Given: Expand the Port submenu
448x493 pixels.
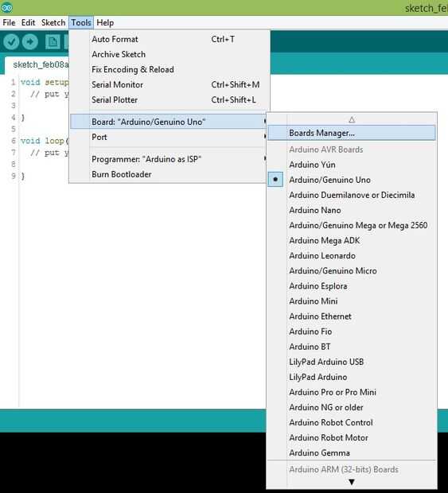Looking at the screenshot, I should [x=169, y=137].
